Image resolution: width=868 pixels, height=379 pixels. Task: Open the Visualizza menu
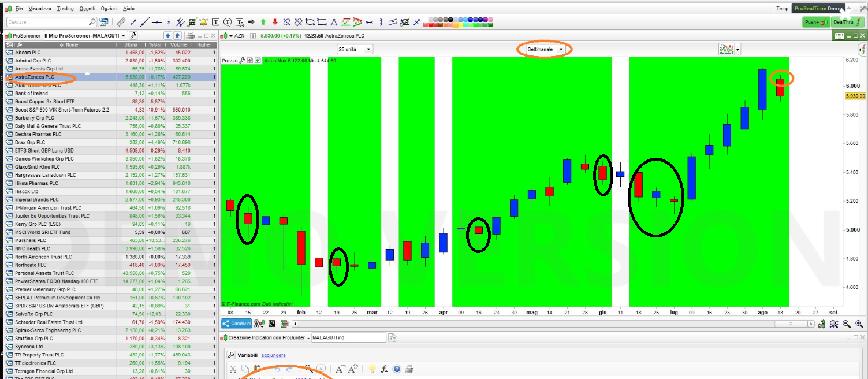pyautogui.click(x=40, y=9)
